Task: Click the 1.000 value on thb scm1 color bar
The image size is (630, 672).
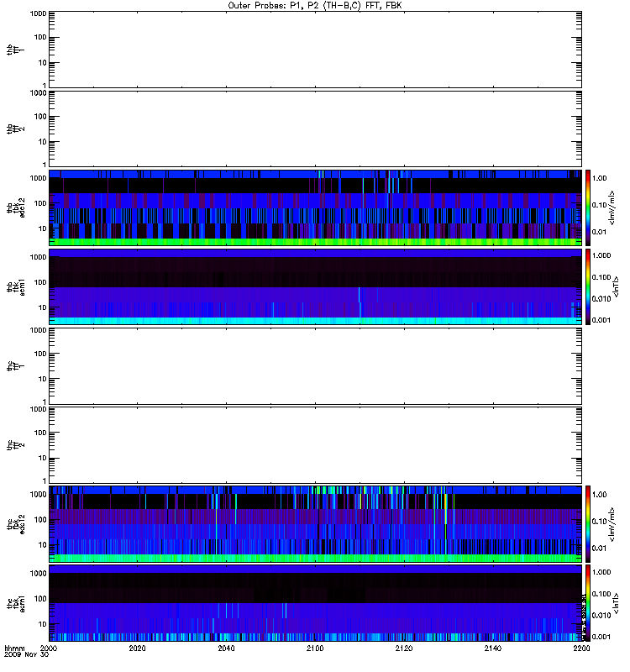Action: click(x=601, y=255)
